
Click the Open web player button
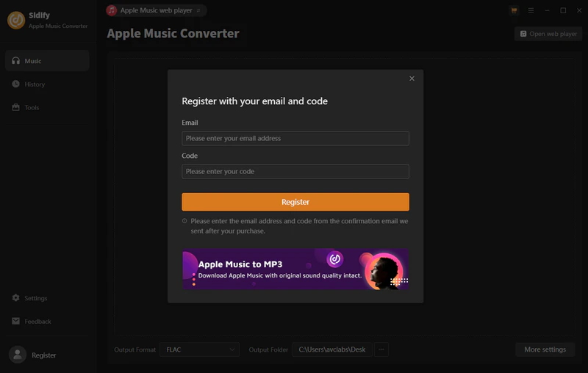pos(548,34)
